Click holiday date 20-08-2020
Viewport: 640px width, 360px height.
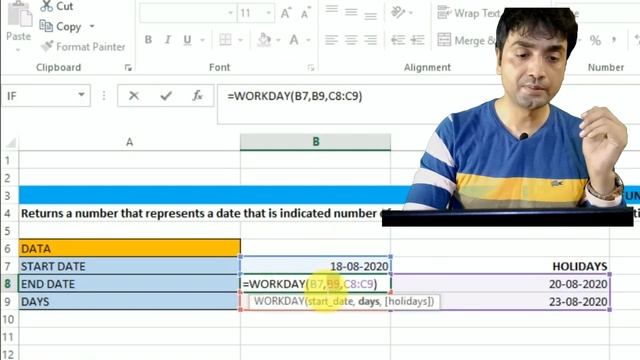pyautogui.click(x=500, y=284)
